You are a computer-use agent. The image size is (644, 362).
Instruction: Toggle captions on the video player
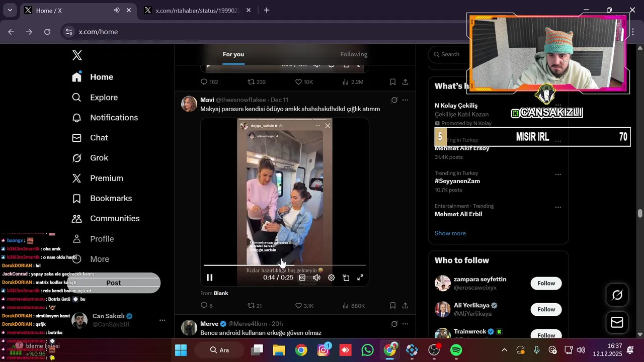pyautogui.click(x=302, y=278)
